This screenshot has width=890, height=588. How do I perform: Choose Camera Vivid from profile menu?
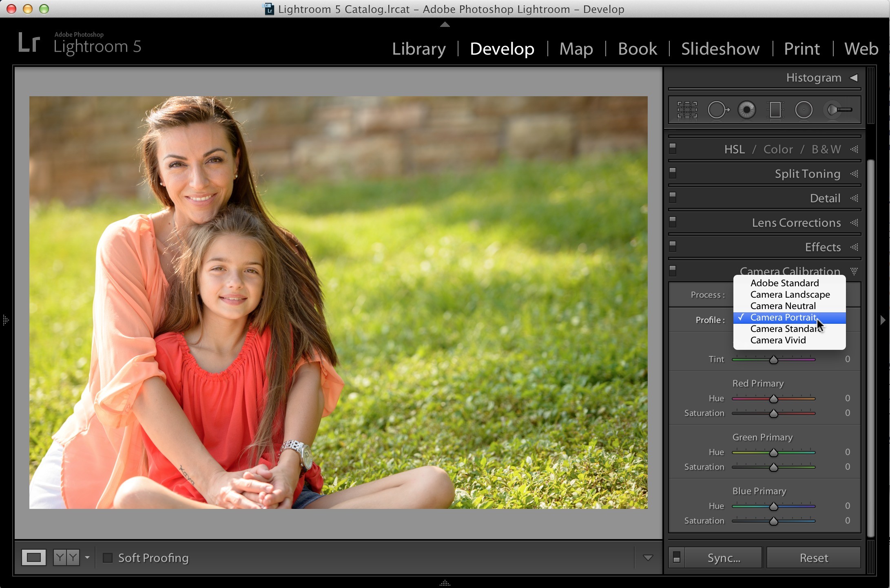click(x=778, y=340)
